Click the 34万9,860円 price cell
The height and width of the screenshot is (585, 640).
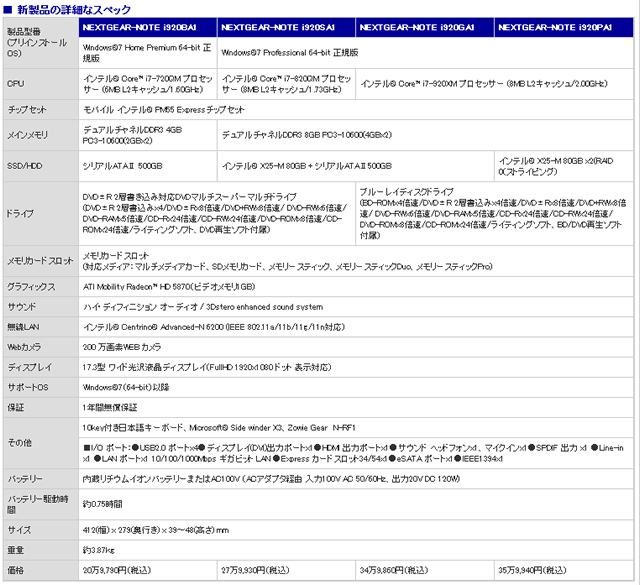click(x=425, y=570)
